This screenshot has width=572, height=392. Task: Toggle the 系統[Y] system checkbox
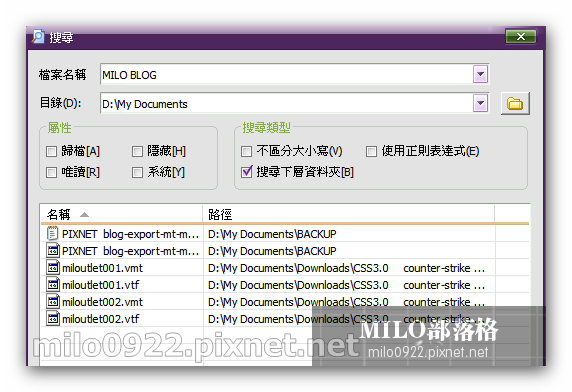(137, 172)
